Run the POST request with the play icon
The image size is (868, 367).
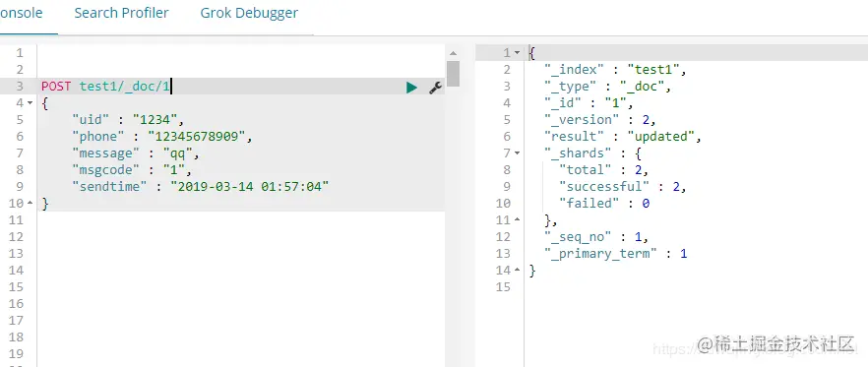[411, 87]
